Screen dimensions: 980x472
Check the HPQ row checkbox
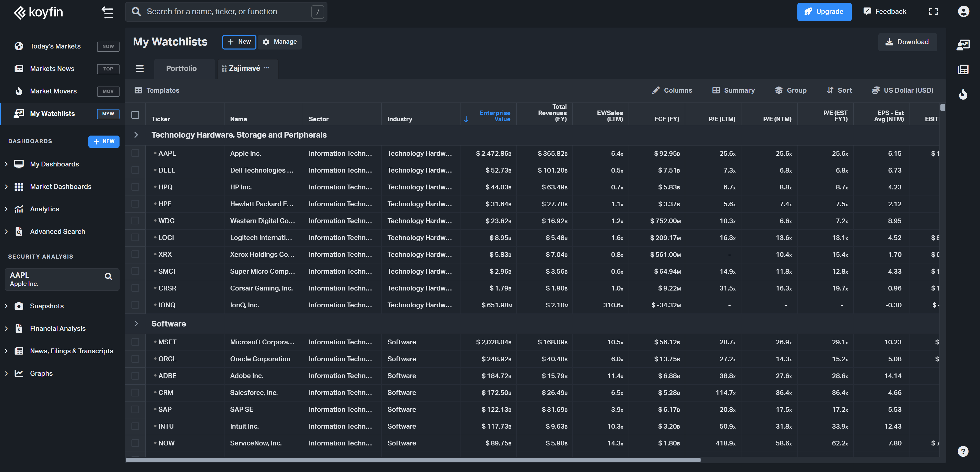click(135, 187)
